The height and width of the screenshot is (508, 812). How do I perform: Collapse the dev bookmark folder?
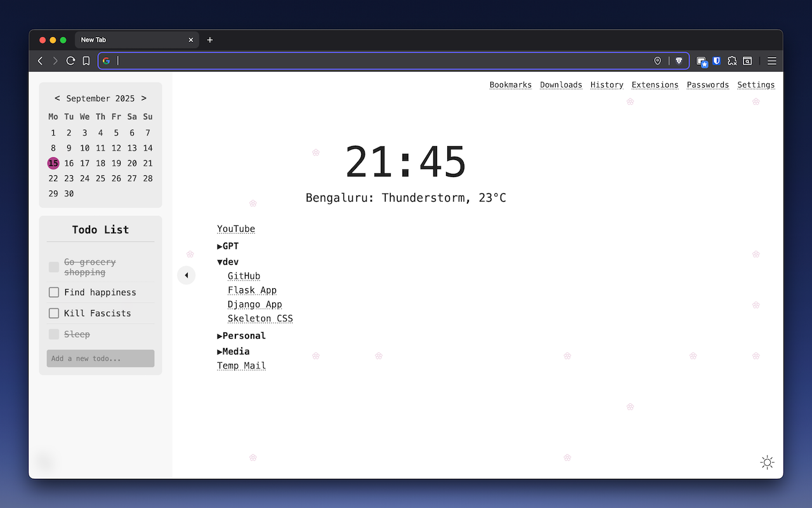click(228, 262)
